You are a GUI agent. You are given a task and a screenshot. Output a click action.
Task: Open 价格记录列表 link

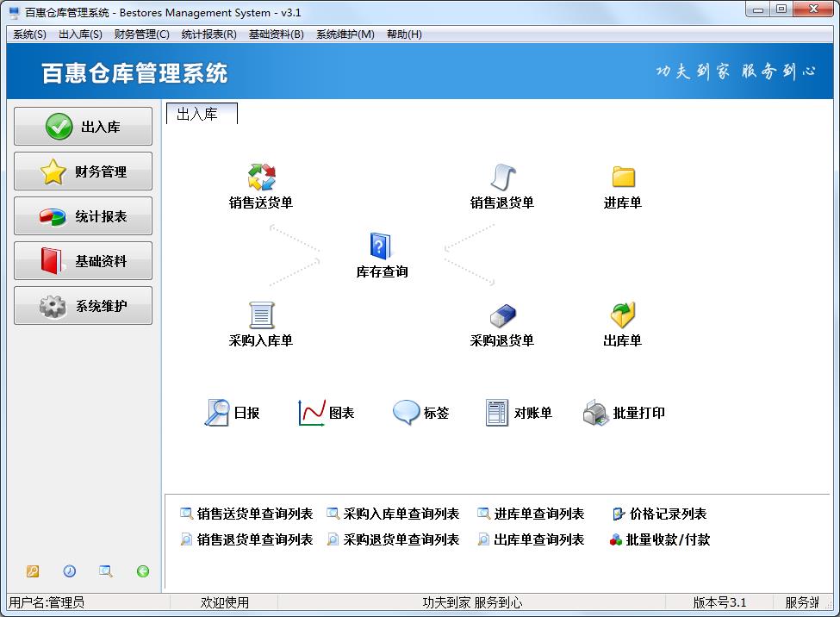coord(659,514)
